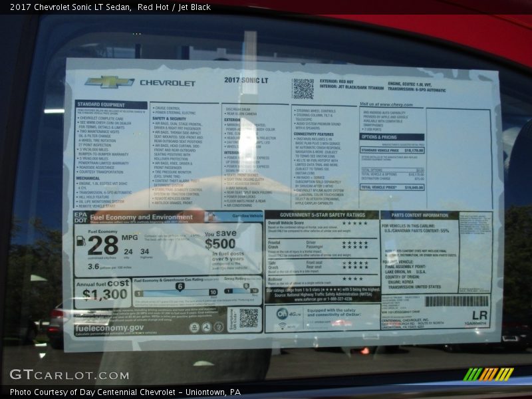Click the 2017 Chevrolet Sonic LT Sedan caption
Image resolution: width=532 pixels, height=399 pixels.
click(71, 7)
